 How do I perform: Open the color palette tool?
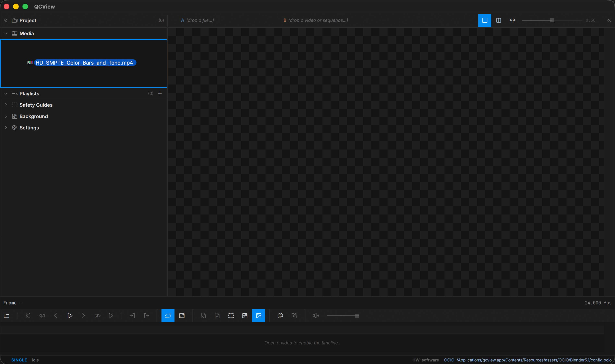tap(280, 316)
